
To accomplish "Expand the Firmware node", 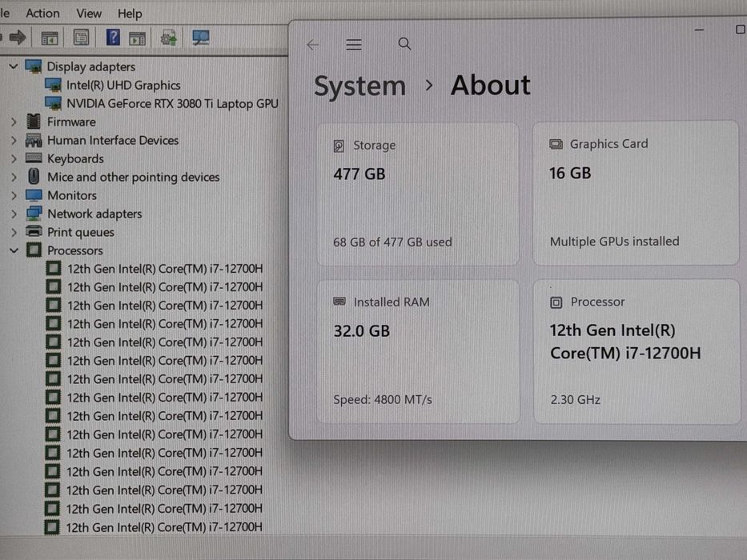I will [x=14, y=122].
